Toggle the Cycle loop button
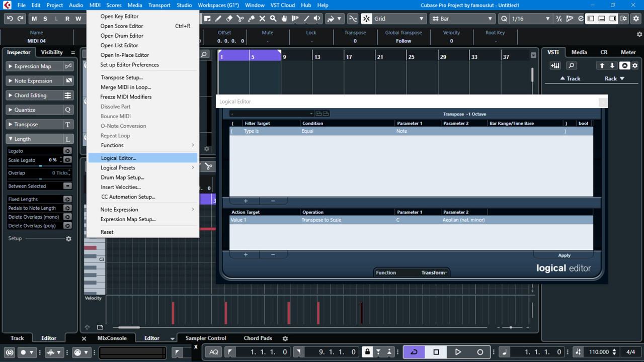Image resolution: width=644 pixels, height=362 pixels. pyautogui.click(x=414, y=352)
